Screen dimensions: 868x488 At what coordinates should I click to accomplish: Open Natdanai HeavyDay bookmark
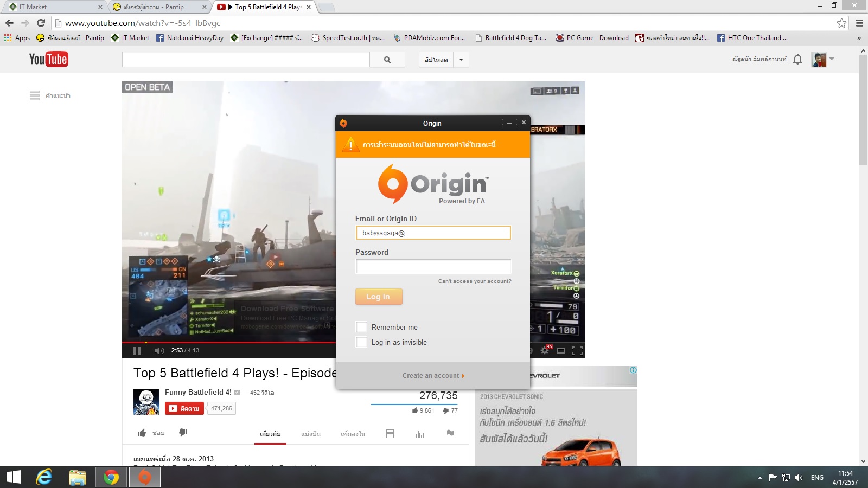click(190, 38)
